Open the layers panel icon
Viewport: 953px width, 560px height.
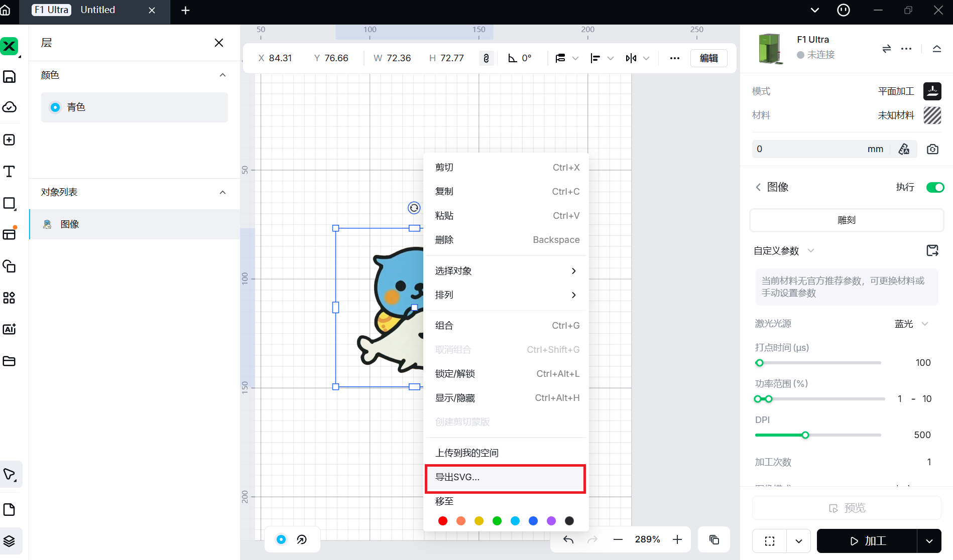click(9, 541)
